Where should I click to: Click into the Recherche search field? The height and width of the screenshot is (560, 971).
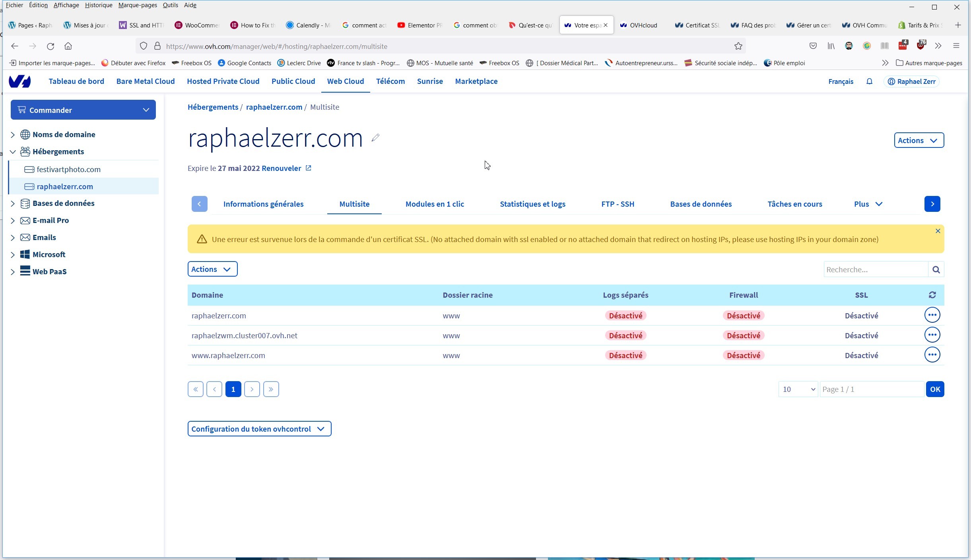[x=875, y=269]
